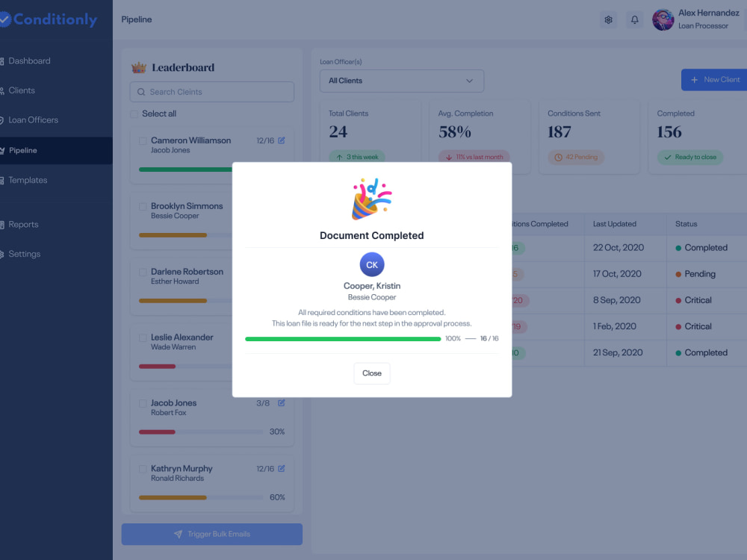Click the 100% green progress bar in dialog

click(x=343, y=339)
